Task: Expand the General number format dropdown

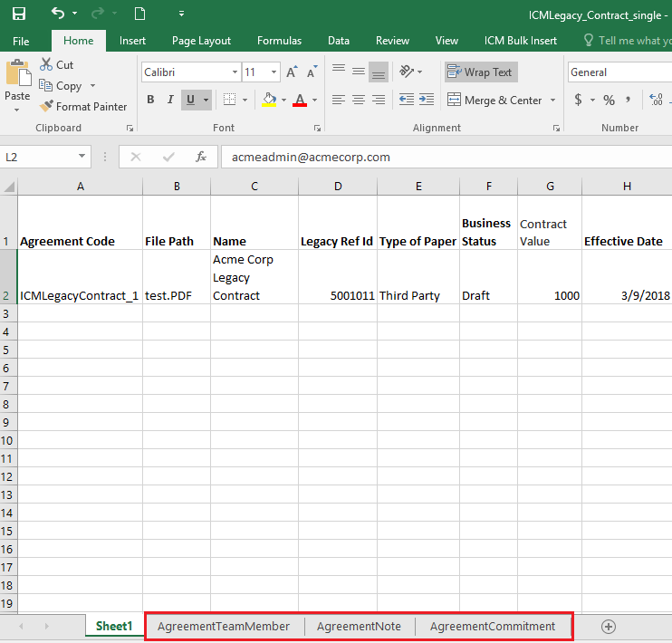Action: [x=619, y=72]
